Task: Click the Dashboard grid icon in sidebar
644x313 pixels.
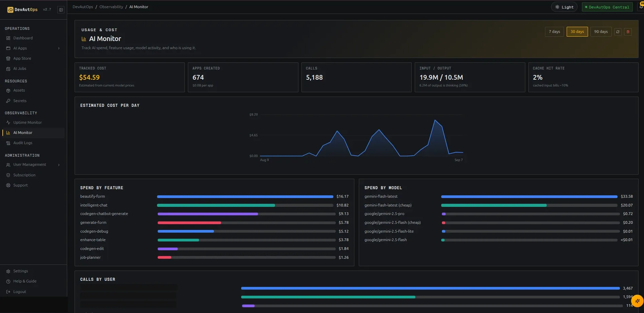Action: (8, 38)
